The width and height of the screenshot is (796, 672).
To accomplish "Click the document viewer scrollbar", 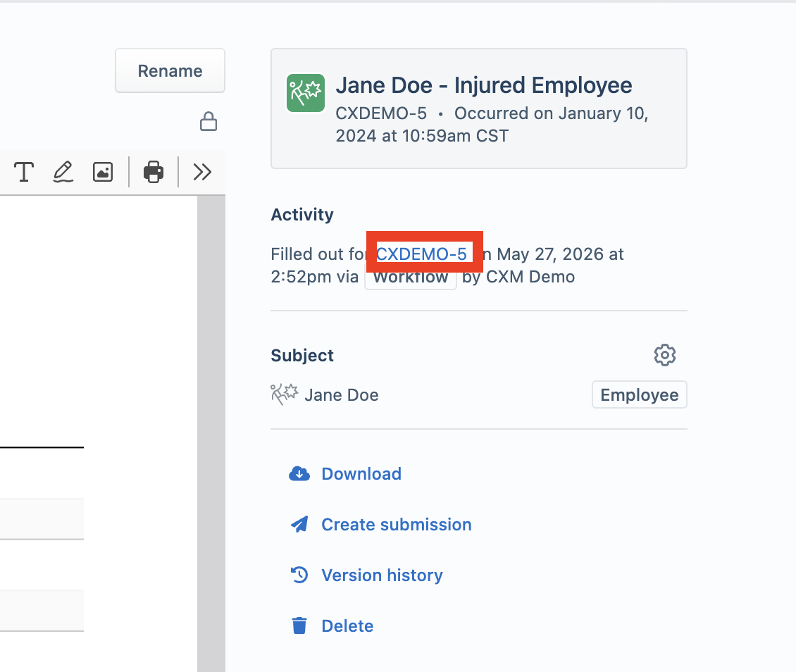I will (211, 433).
